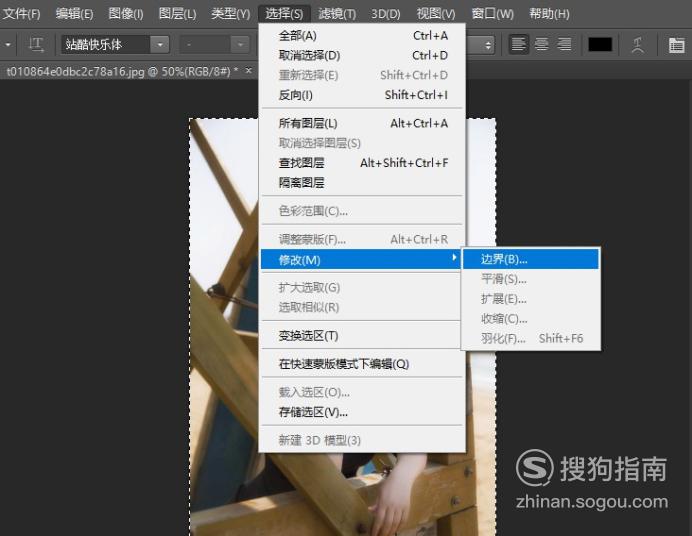
Task: Open the 滤镜(T) menu
Action: pyautogui.click(x=337, y=14)
